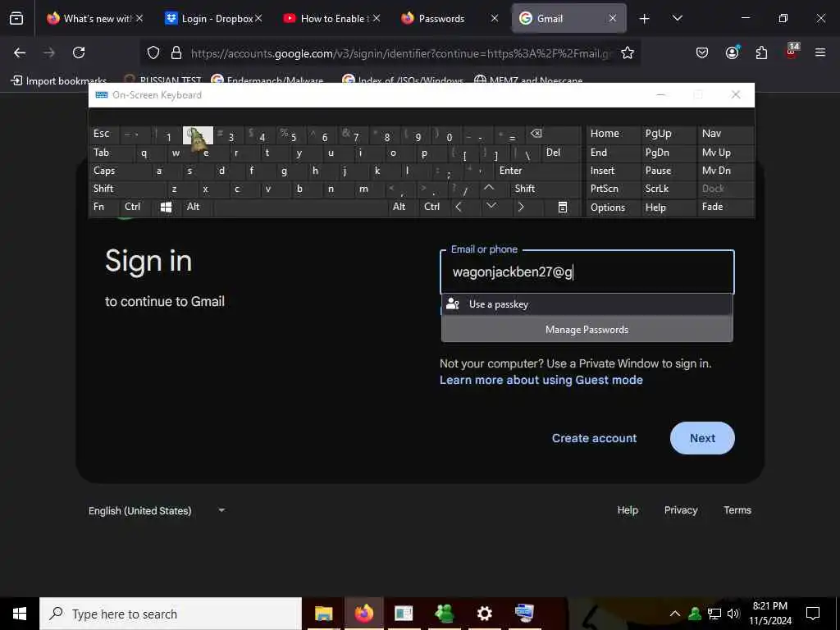Open the Terms link in footer

click(x=737, y=510)
